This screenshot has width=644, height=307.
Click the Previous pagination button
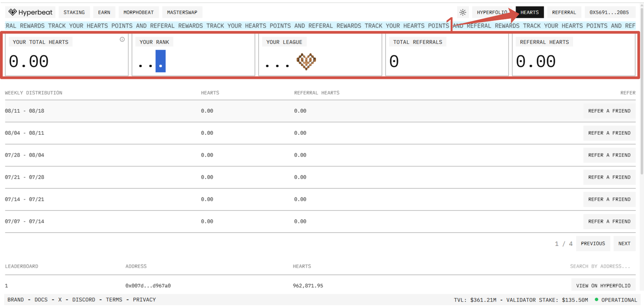[x=592, y=244]
